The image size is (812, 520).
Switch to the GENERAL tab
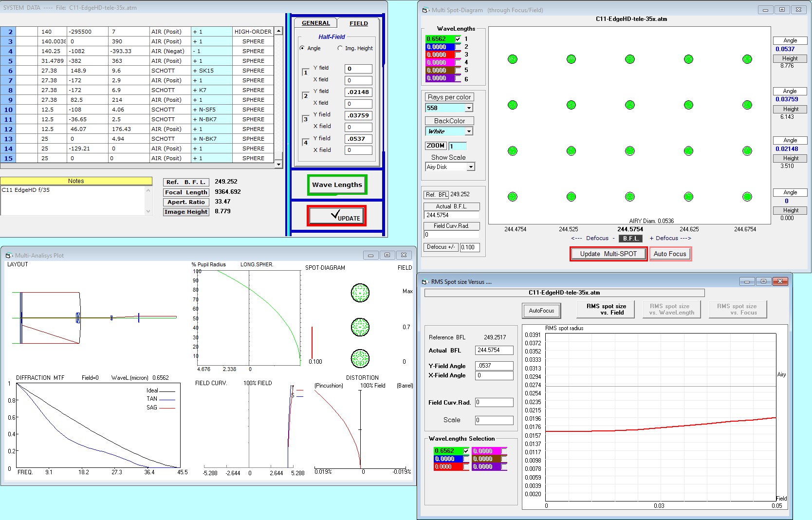click(315, 23)
